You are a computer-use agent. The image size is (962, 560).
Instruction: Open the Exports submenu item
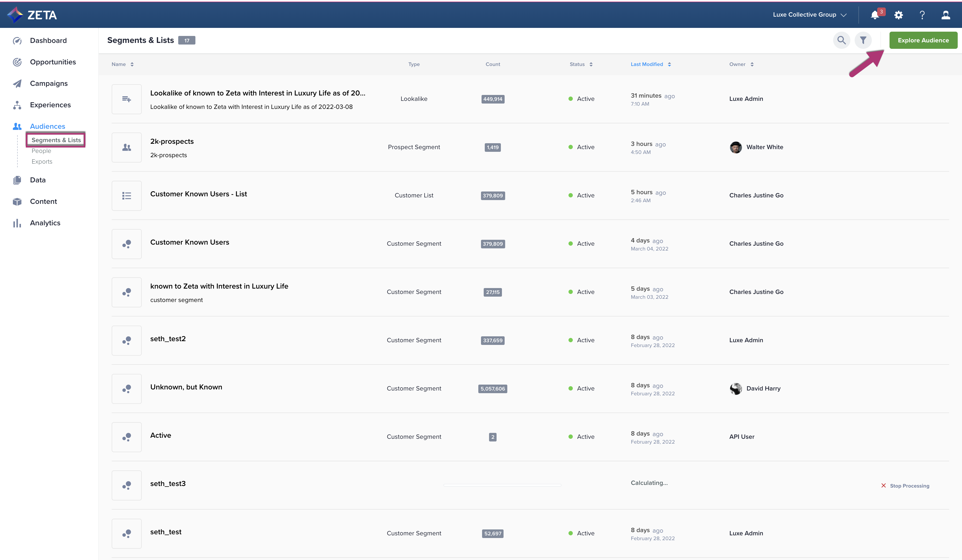click(42, 161)
